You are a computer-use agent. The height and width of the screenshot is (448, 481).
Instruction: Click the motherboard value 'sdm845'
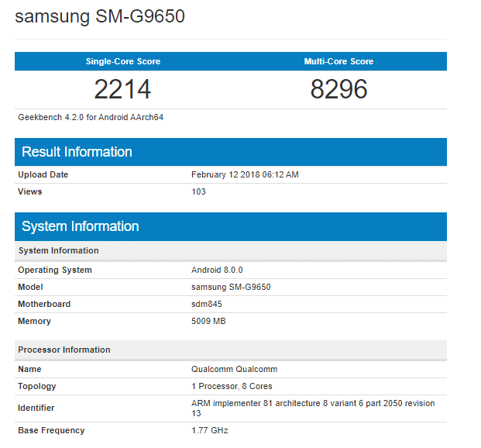[x=207, y=304]
